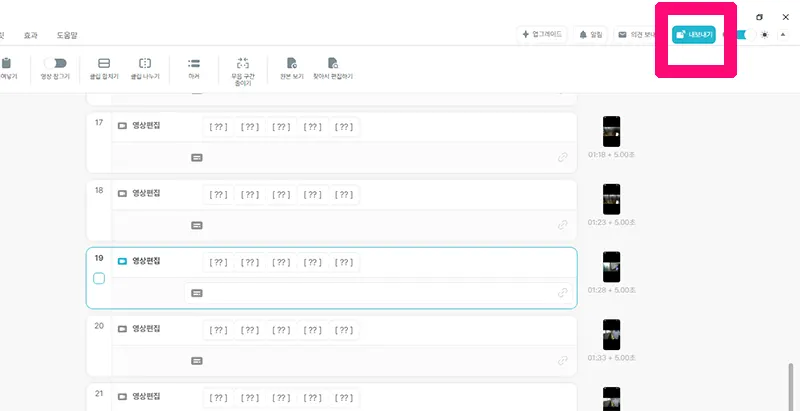Click the 영상편집 label in clip 20
The image size is (800, 411).
point(146,329)
